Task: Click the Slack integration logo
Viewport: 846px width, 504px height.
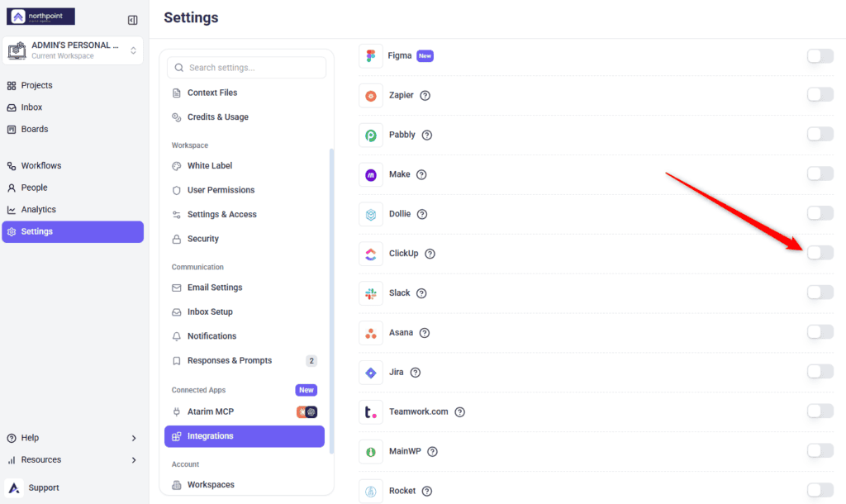Action: pos(371,293)
